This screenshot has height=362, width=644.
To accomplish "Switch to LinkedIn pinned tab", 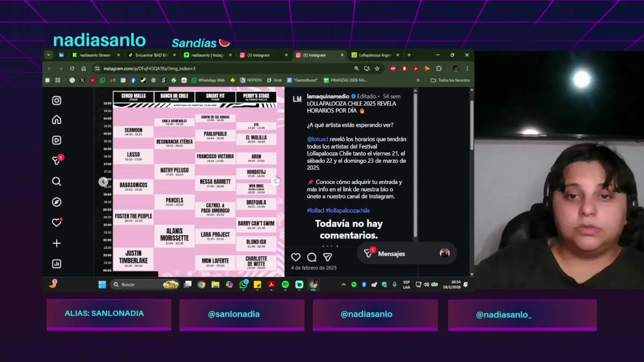I will click(x=61, y=55).
